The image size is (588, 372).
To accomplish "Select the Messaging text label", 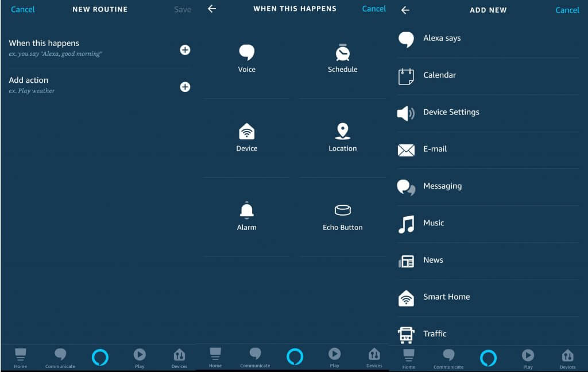I will tap(443, 186).
